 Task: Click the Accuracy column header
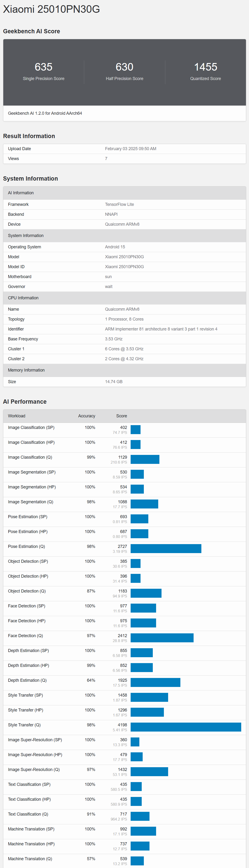87,416
